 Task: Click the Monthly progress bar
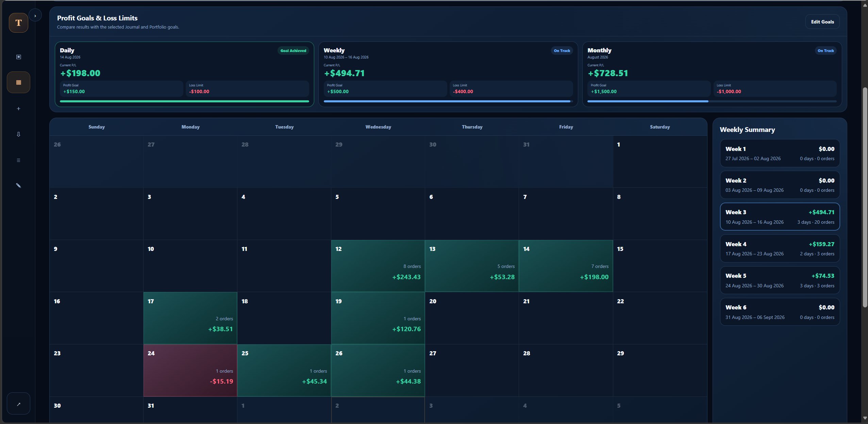[x=712, y=101]
